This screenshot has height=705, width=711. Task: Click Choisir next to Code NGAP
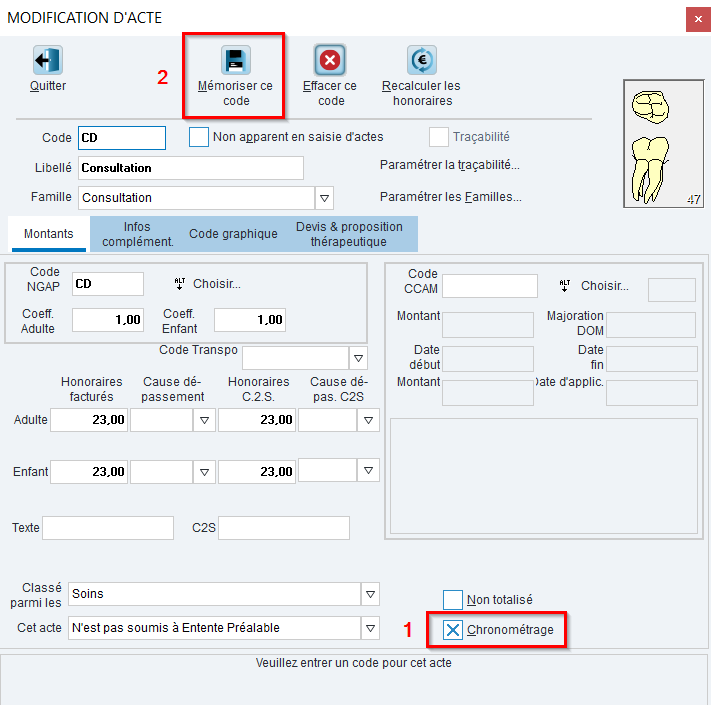click(x=217, y=284)
